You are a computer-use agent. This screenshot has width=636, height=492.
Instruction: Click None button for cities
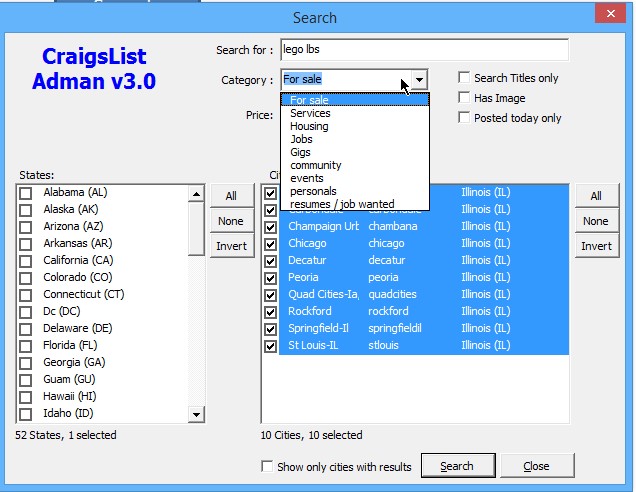tap(596, 221)
